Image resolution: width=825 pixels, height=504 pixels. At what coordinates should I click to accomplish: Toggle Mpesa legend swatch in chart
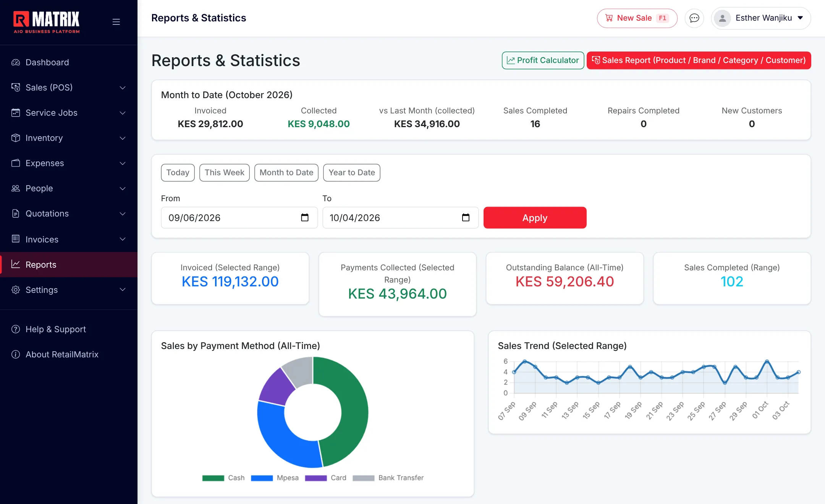pos(262,478)
